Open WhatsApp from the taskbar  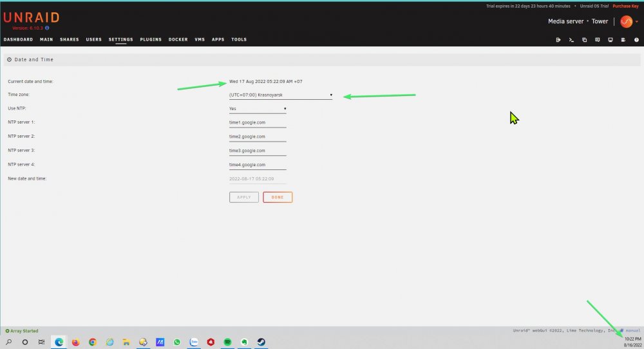[177, 342]
